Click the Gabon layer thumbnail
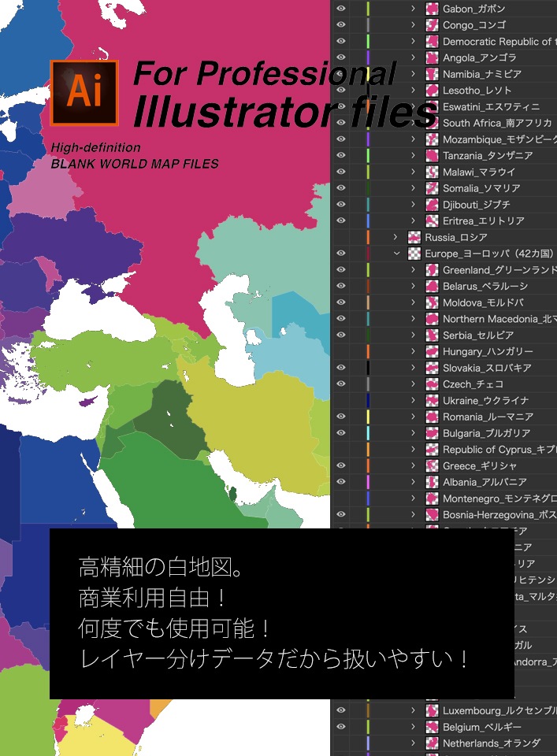557x756 pixels. [432, 9]
